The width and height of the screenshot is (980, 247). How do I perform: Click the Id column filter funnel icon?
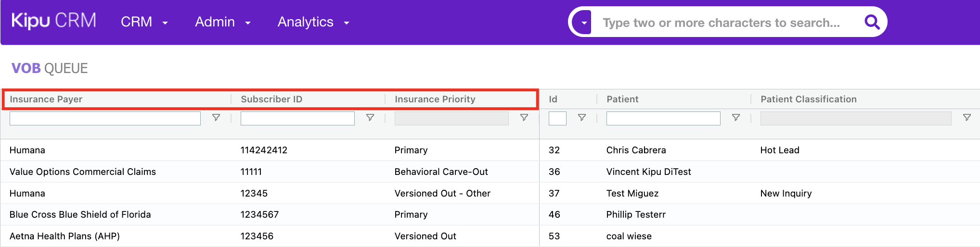point(582,118)
